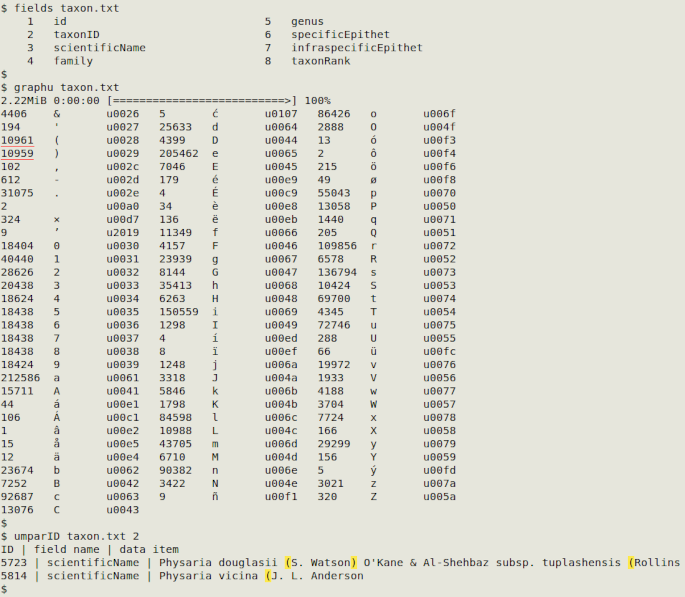The image size is (685, 597).
Task: Click the 'fields taxon.txt' command line
Action: click(60, 8)
